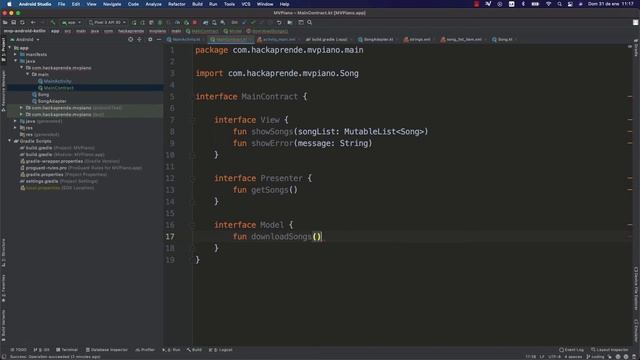Open Project panel gear settings
640x360 pixels.
coord(150,40)
